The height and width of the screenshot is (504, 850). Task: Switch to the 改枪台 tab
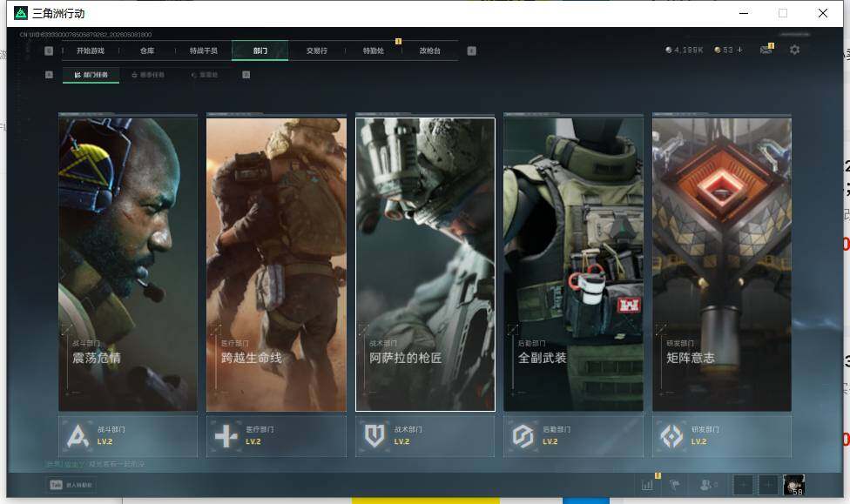(x=429, y=51)
